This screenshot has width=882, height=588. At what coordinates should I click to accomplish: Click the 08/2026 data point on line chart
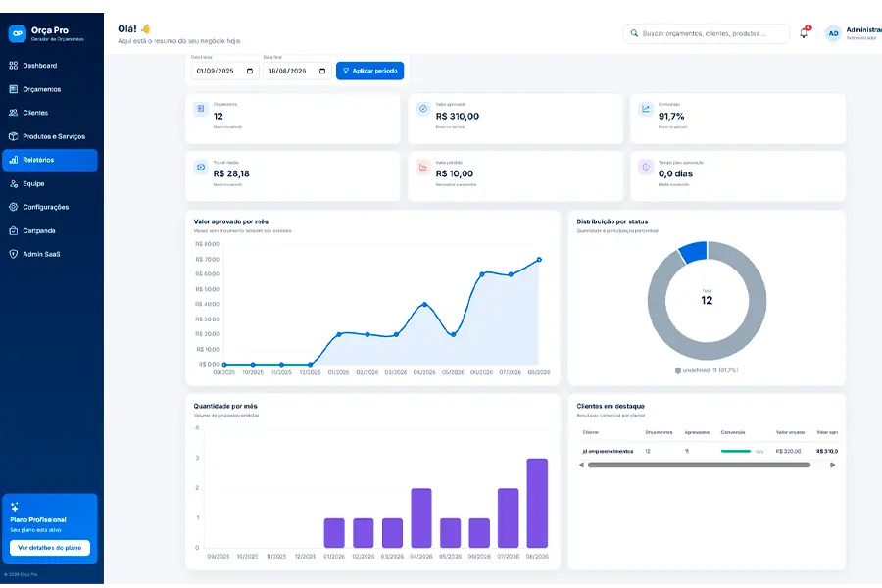[x=539, y=260]
